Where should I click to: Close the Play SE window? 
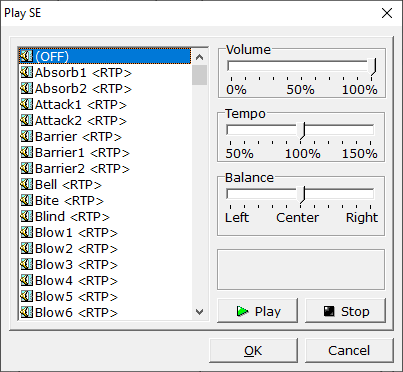[387, 13]
